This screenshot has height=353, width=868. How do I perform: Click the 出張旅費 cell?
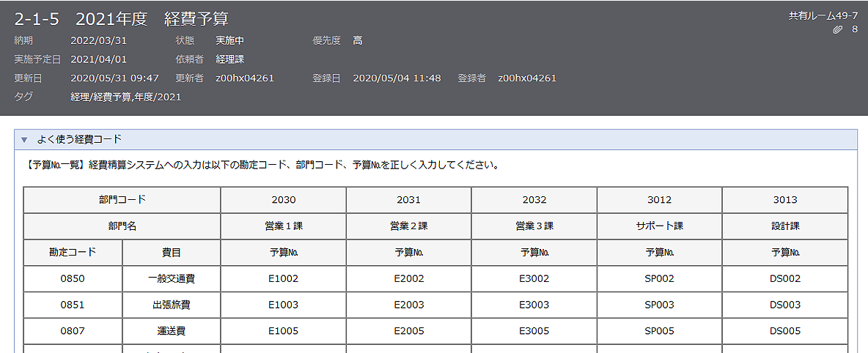[171, 305]
